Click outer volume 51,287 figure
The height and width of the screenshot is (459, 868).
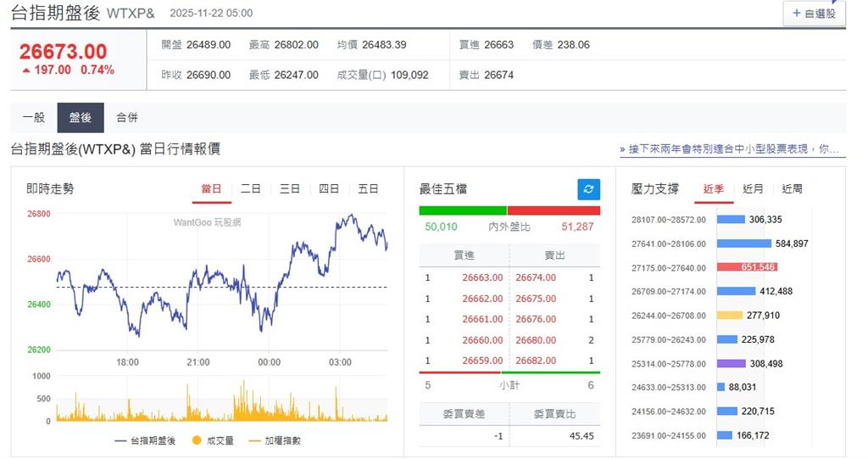point(577,227)
